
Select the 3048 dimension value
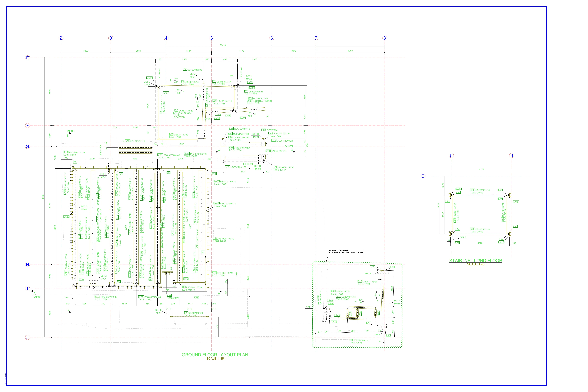click(294, 51)
